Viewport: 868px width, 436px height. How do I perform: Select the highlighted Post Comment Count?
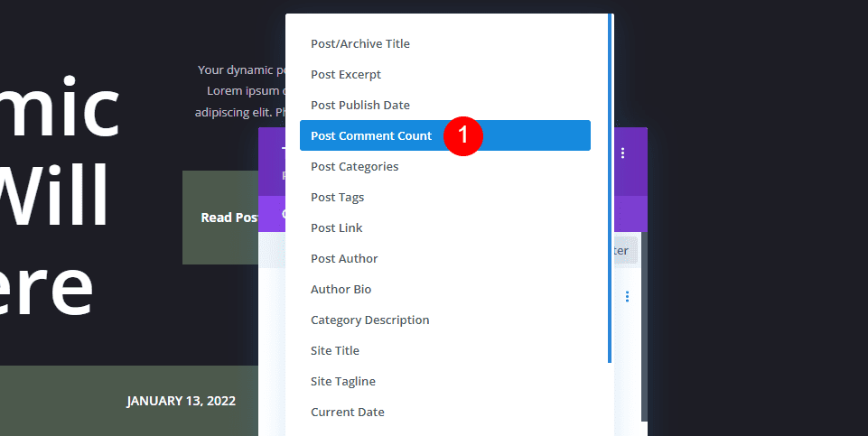pyautogui.click(x=371, y=135)
